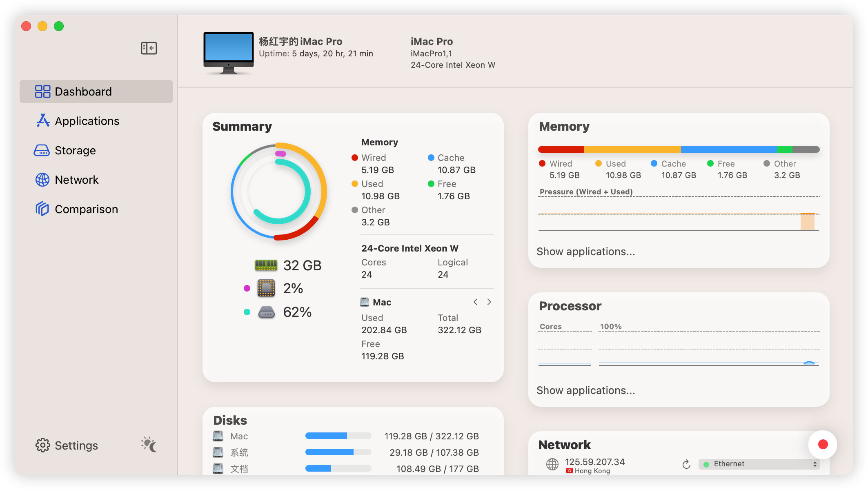868x490 pixels.
Task: Click the memory pressure graph
Action: click(x=679, y=214)
